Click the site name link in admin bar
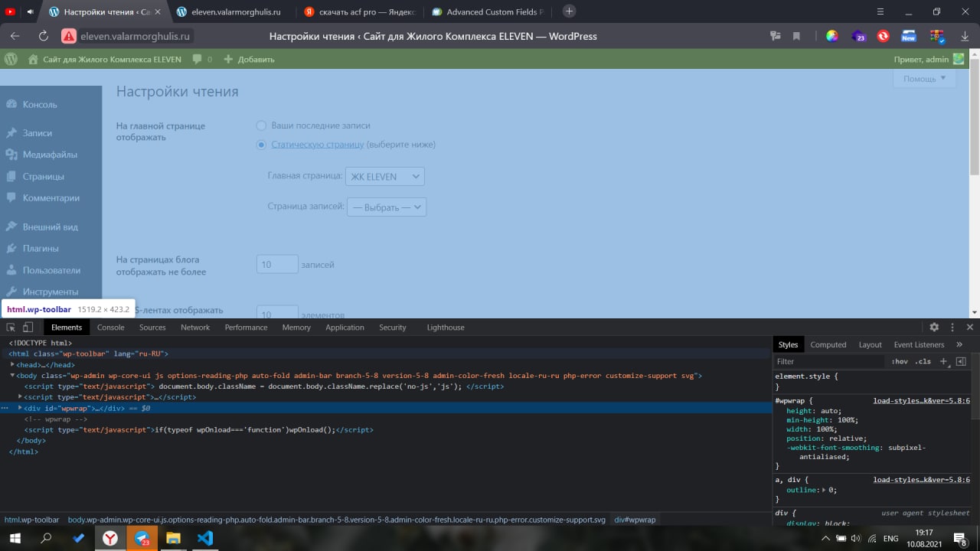 click(104, 59)
